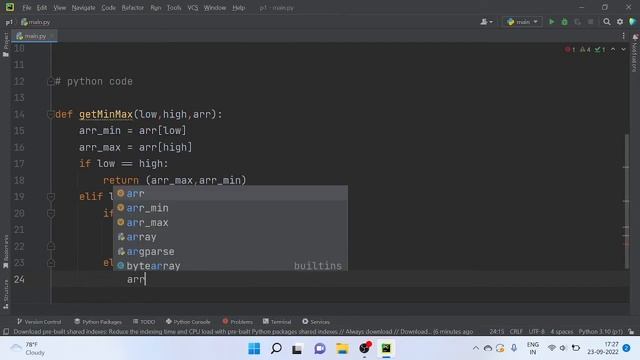
Task: Open the File menu
Action: pos(27,8)
